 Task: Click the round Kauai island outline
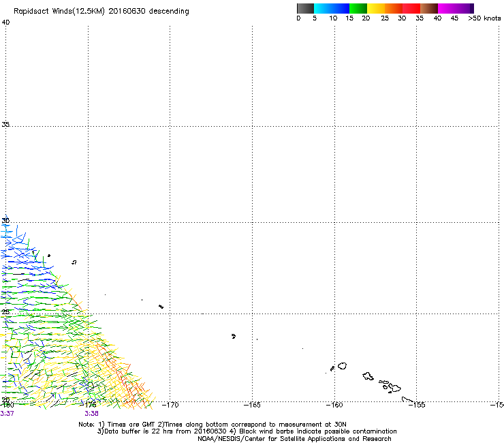[343, 366]
